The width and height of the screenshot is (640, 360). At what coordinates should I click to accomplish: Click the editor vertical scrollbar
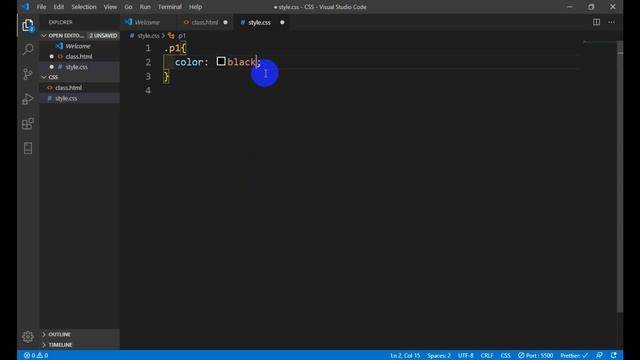[x=620, y=176]
